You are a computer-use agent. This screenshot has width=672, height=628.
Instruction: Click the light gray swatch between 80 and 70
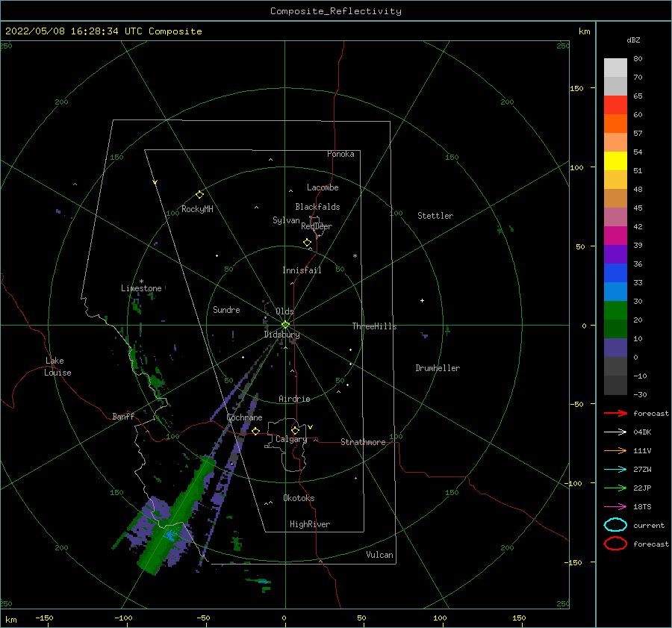coord(615,68)
